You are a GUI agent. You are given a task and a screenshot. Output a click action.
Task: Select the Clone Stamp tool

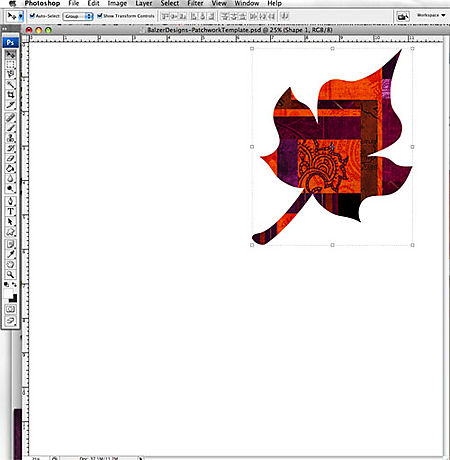[10, 138]
